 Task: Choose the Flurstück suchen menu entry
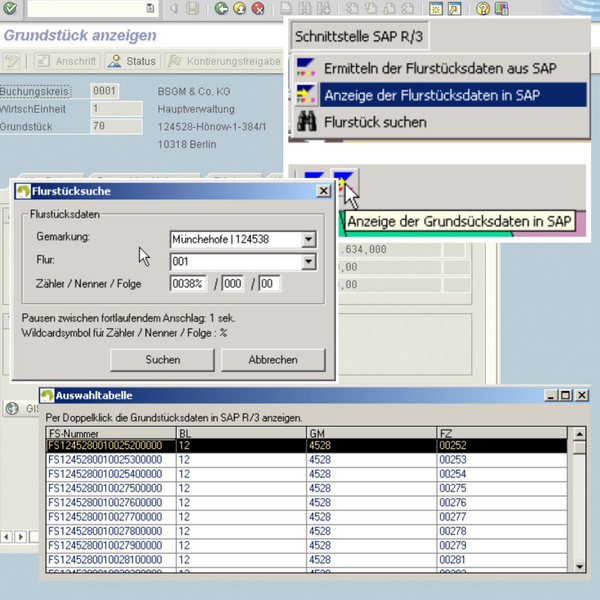click(x=440, y=122)
